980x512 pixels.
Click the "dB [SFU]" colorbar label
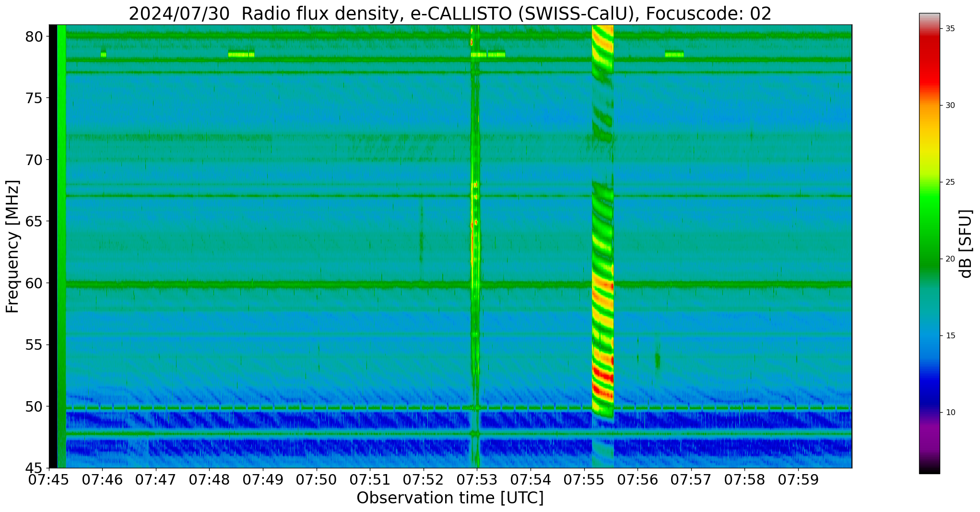(966, 243)
